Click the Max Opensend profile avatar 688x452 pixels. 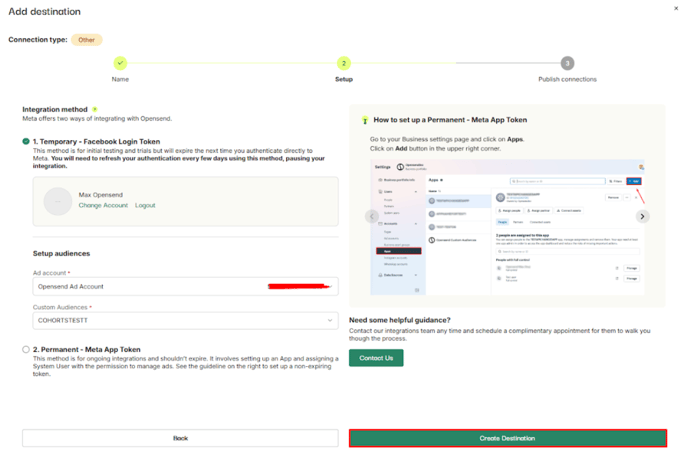coord(59,201)
